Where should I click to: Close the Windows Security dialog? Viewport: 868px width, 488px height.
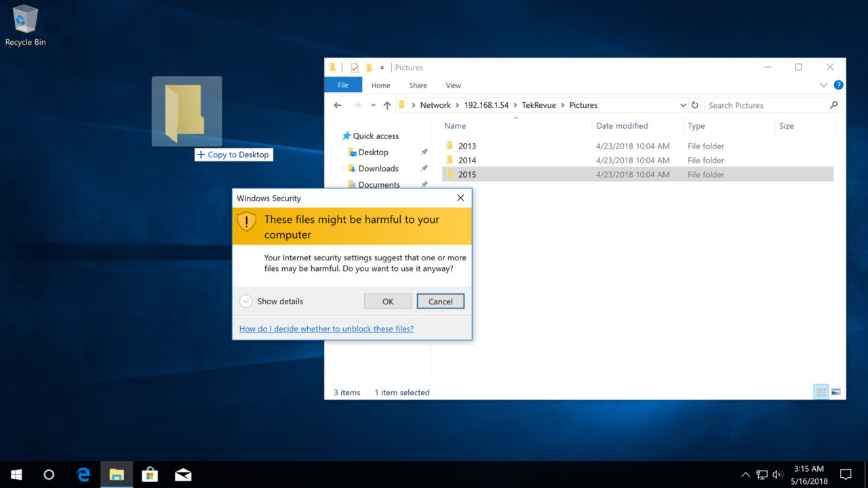pyautogui.click(x=460, y=198)
